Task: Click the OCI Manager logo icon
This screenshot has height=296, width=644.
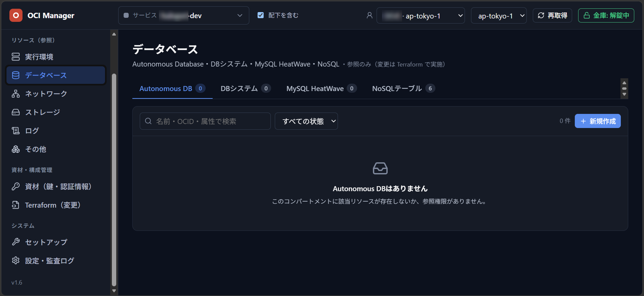Action: tap(16, 15)
